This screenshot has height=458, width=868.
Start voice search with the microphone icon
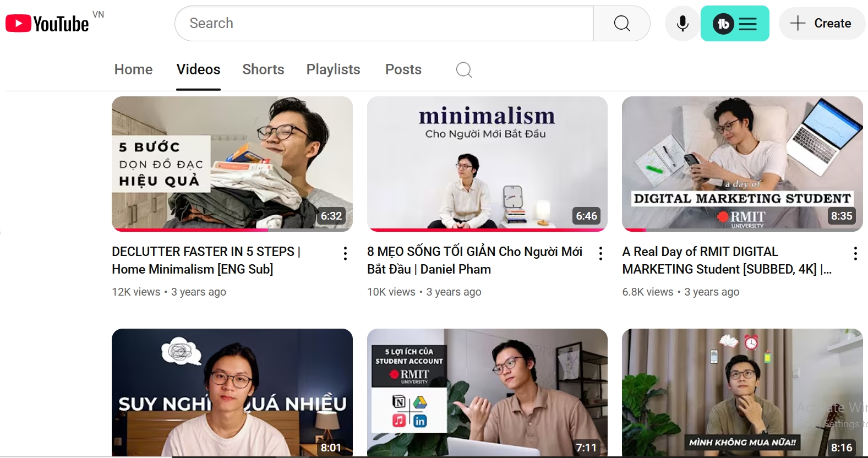click(683, 24)
